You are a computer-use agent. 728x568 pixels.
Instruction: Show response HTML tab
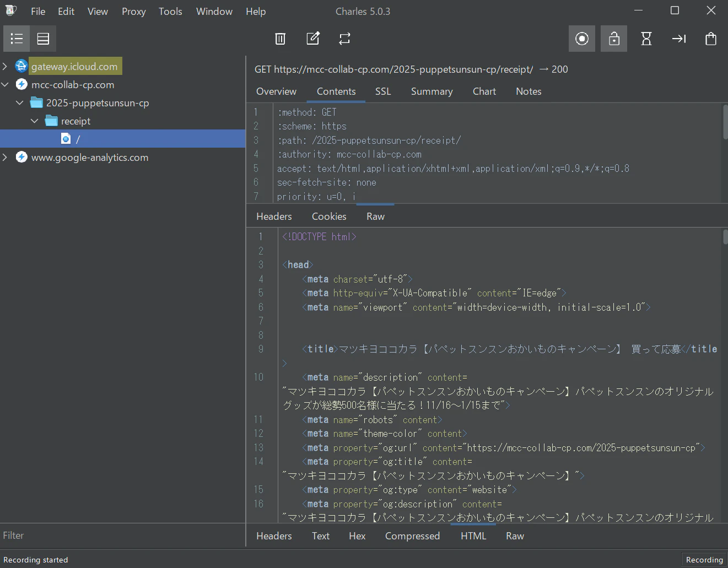pos(473,536)
